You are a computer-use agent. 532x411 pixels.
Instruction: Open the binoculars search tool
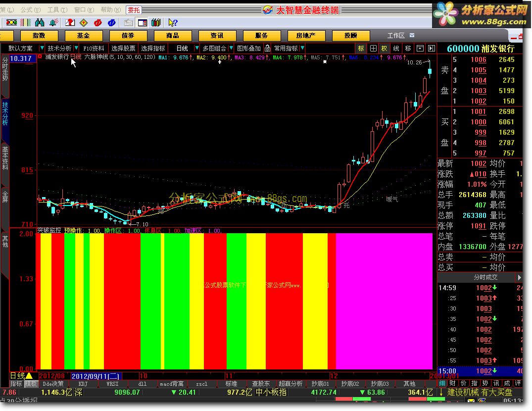coord(40,23)
